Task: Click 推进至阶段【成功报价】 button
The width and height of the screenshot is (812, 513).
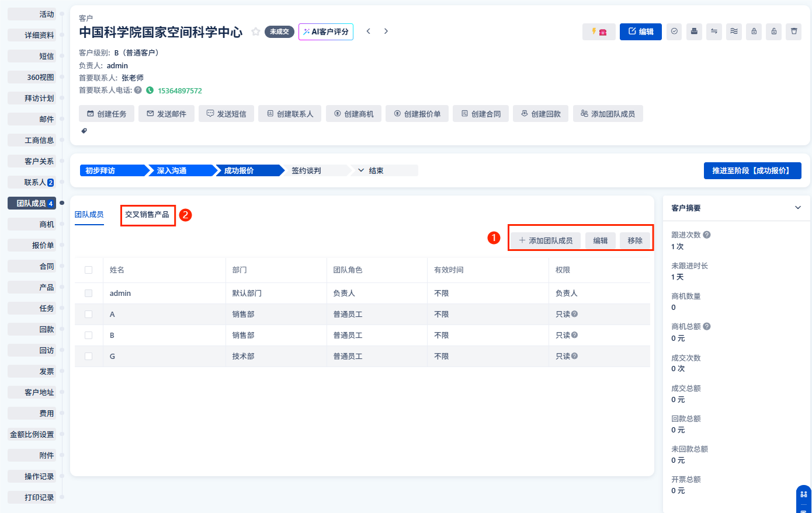Action: coord(752,170)
